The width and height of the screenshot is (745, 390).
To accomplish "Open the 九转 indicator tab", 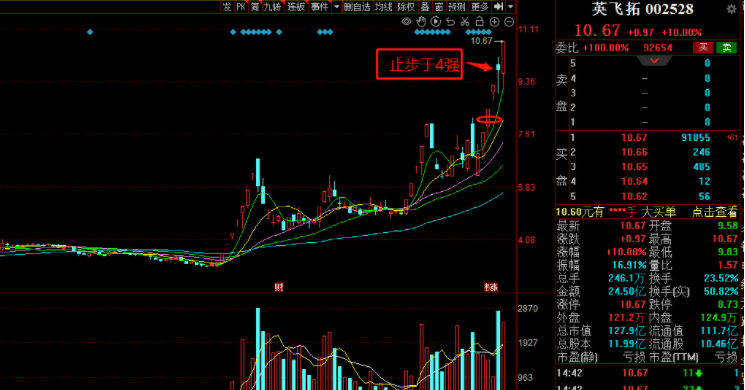I will [273, 7].
